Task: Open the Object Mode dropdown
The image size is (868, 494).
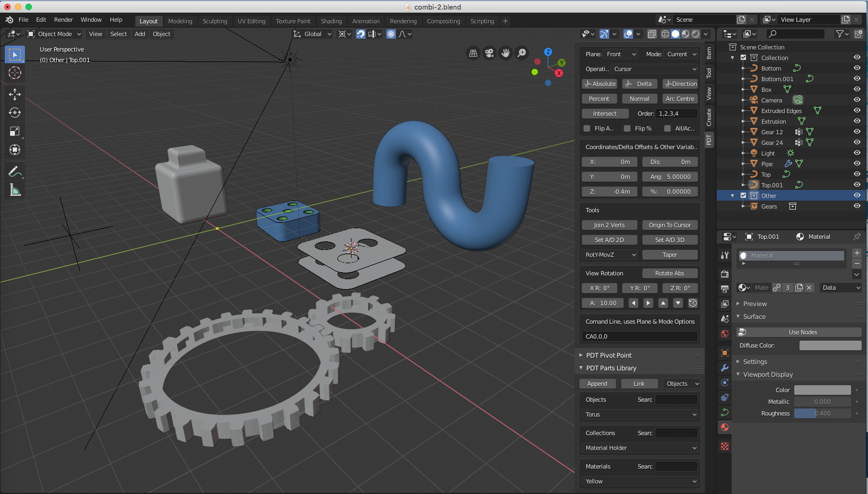Action: [x=54, y=34]
